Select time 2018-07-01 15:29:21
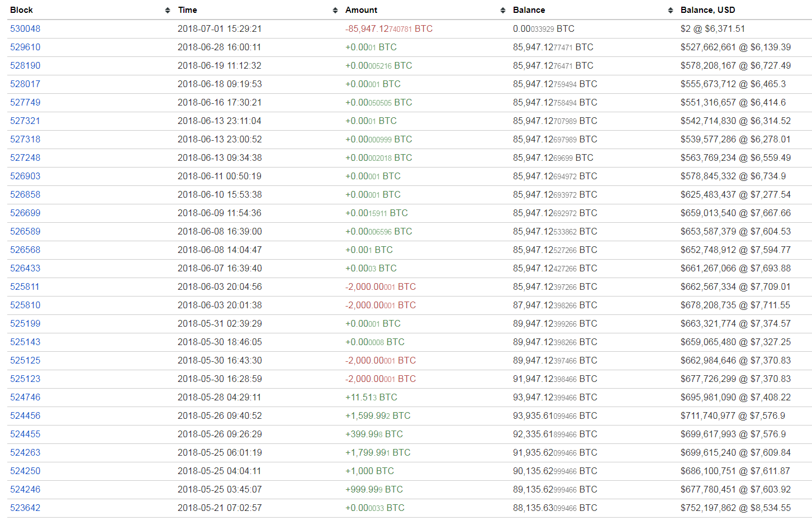Screen dimensions: 812x521 (220, 29)
